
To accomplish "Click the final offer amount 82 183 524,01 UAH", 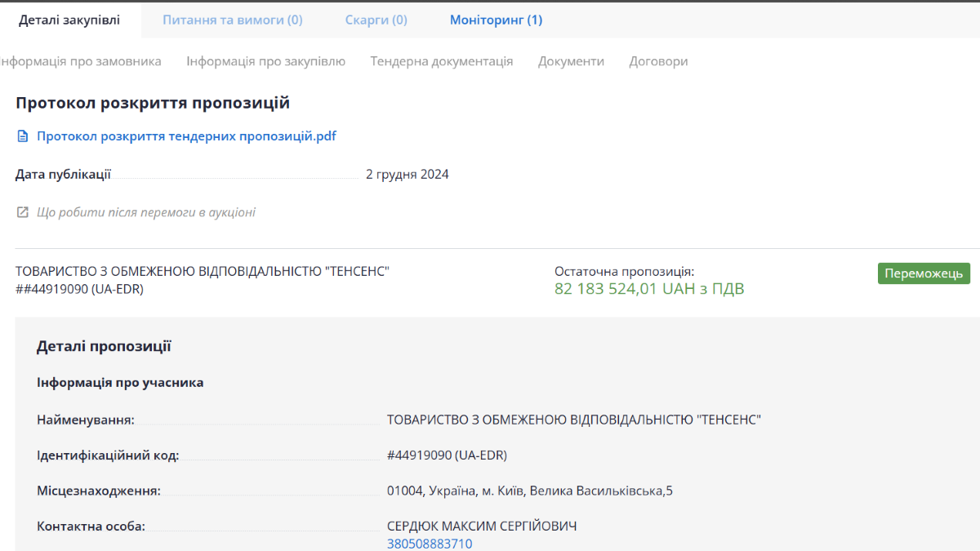I will tap(649, 289).
